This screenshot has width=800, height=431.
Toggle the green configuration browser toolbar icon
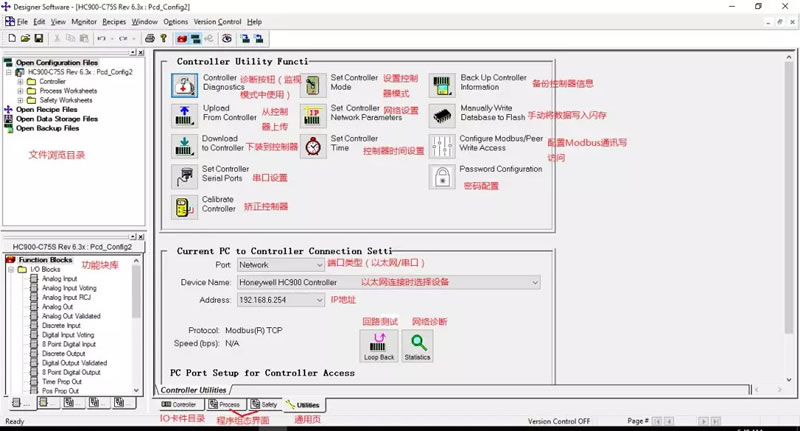[195, 38]
